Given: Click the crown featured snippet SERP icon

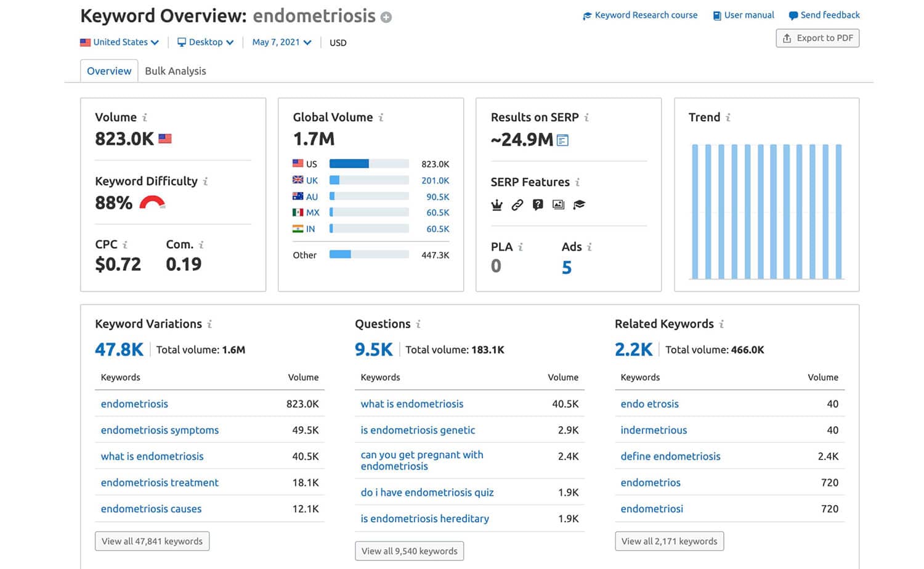Looking at the screenshot, I should [x=496, y=205].
